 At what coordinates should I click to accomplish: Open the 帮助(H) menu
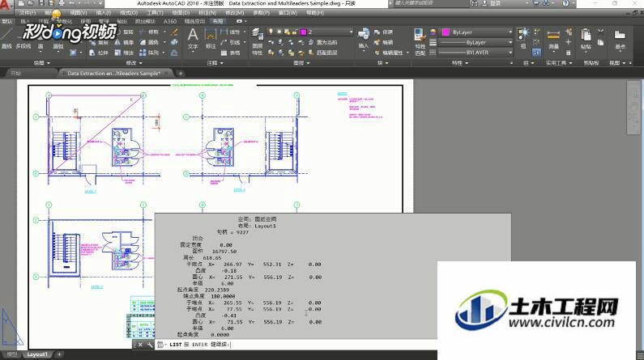[x=315, y=13]
